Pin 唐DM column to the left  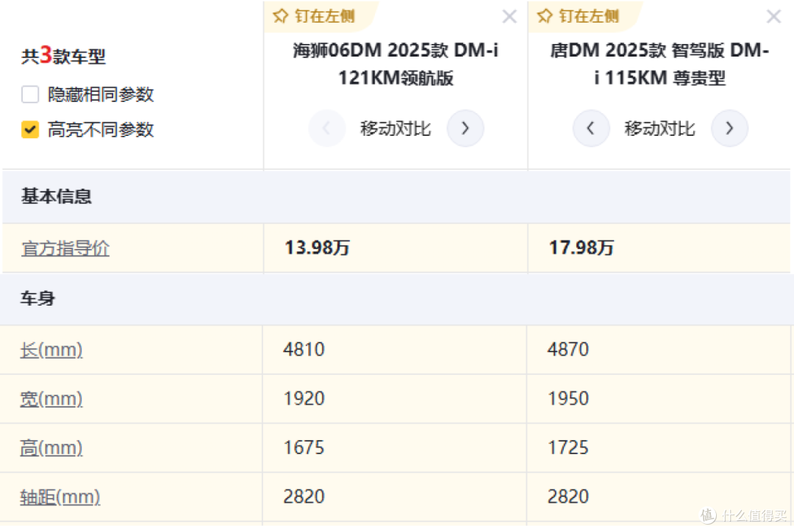(578, 17)
